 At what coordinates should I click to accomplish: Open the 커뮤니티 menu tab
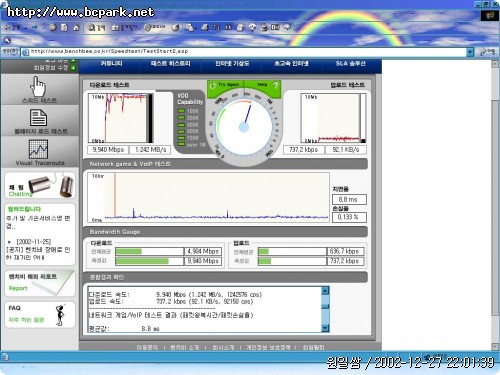click(112, 63)
